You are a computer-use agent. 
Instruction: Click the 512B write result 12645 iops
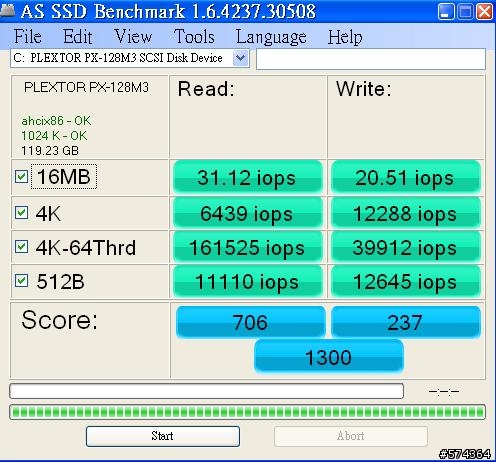pyautogui.click(x=405, y=282)
